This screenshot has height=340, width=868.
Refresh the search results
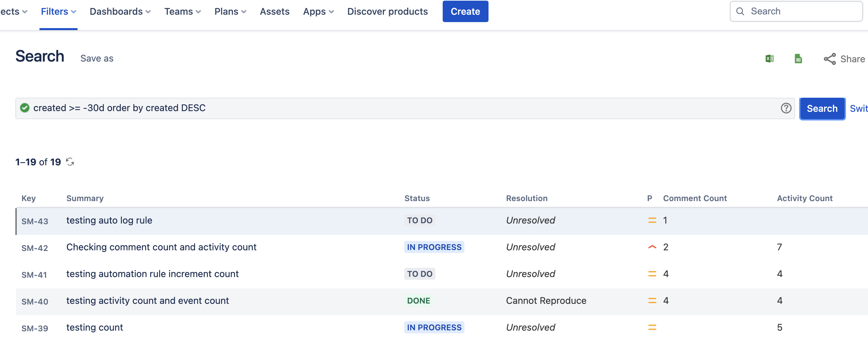(x=70, y=162)
